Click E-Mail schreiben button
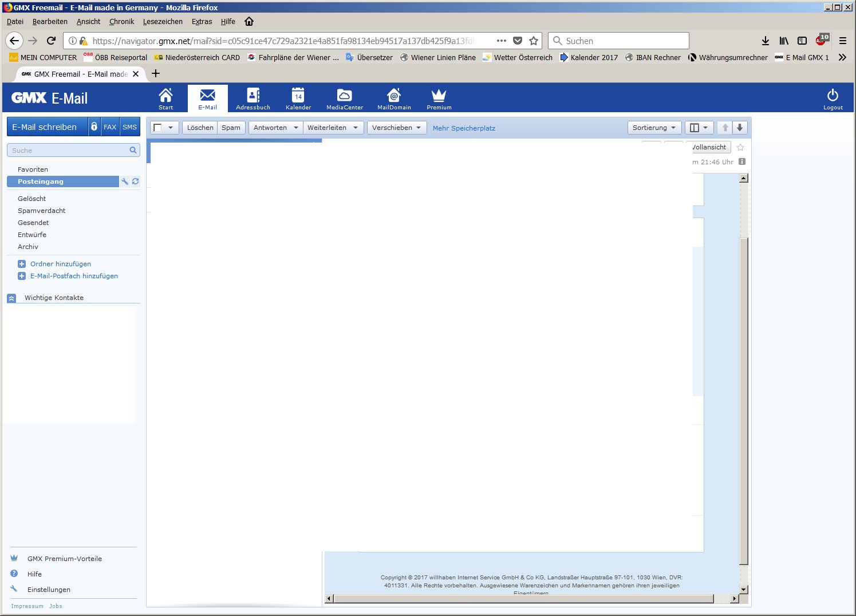Screen dimensions: 856x616 coord(48,127)
